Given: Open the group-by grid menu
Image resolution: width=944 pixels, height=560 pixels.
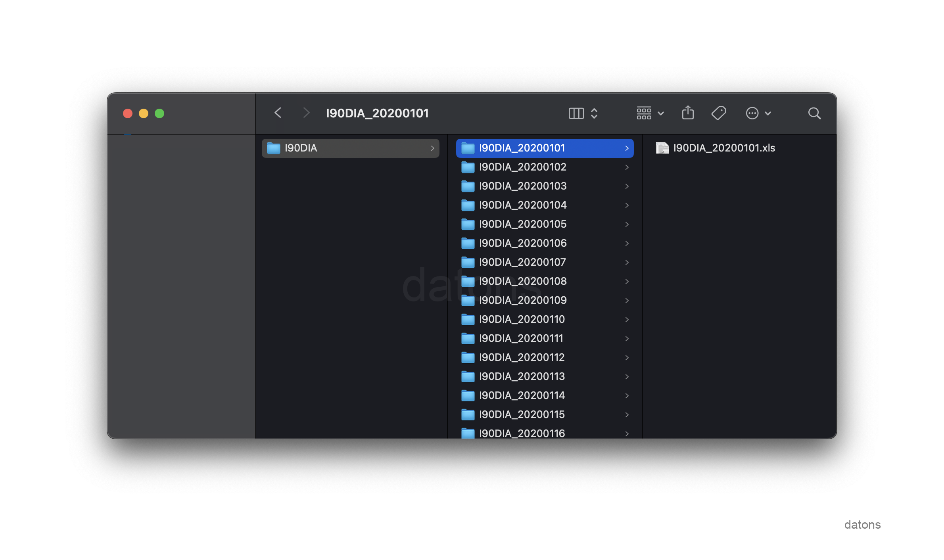Looking at the screenshot, I should (x=650, y=113).
